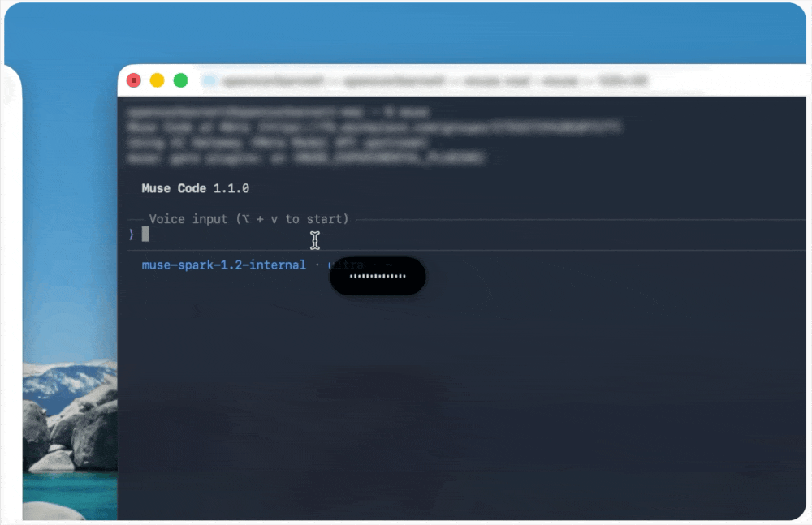Click the Muse Code 1.1.0 title
This screenshot has width=812, height=525.
point(195,188)
